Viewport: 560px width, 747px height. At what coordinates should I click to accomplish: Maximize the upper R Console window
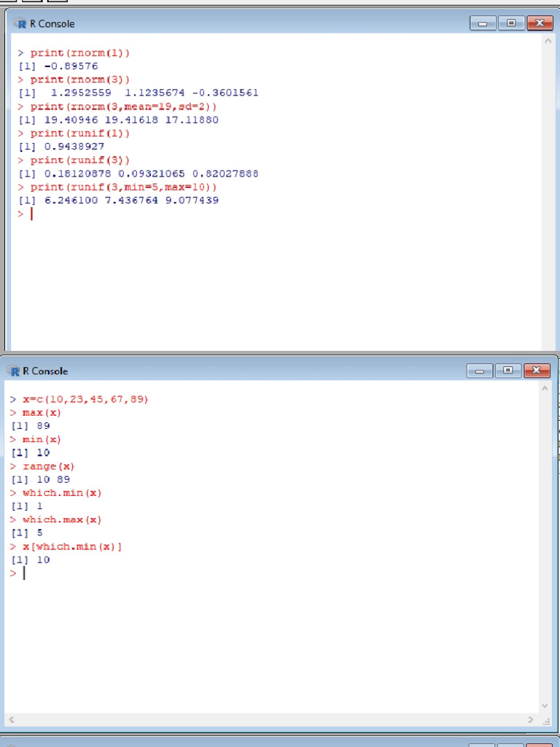click(511, 23)
